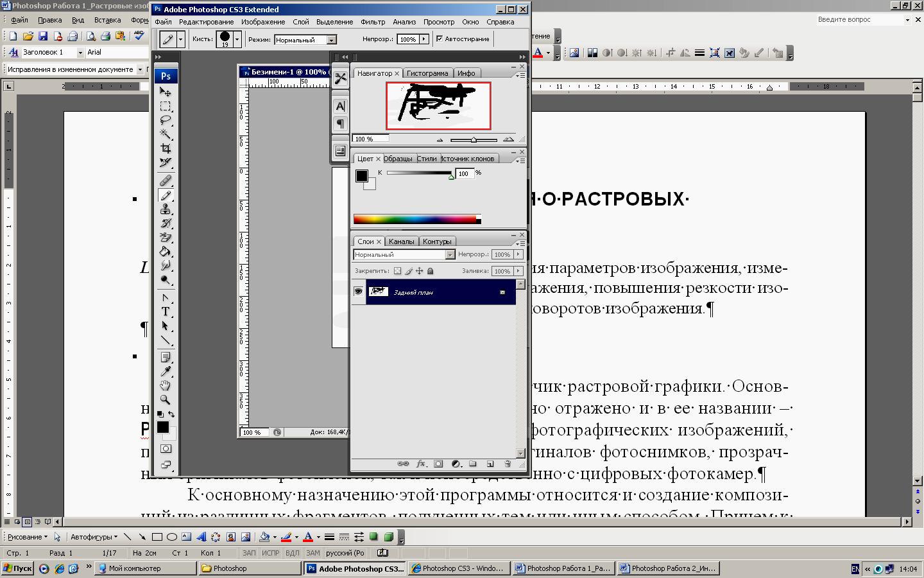Select the Line shape tool
924x578 pixels.
click(x=166, y=340)
